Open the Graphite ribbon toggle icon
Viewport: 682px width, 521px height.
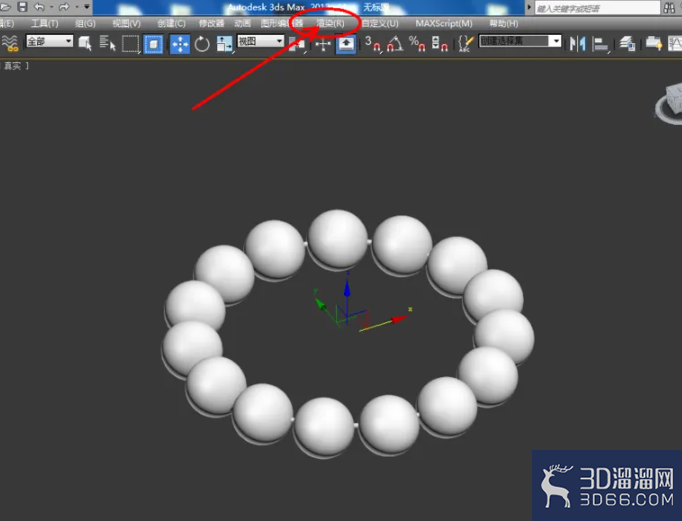[654, 44]
